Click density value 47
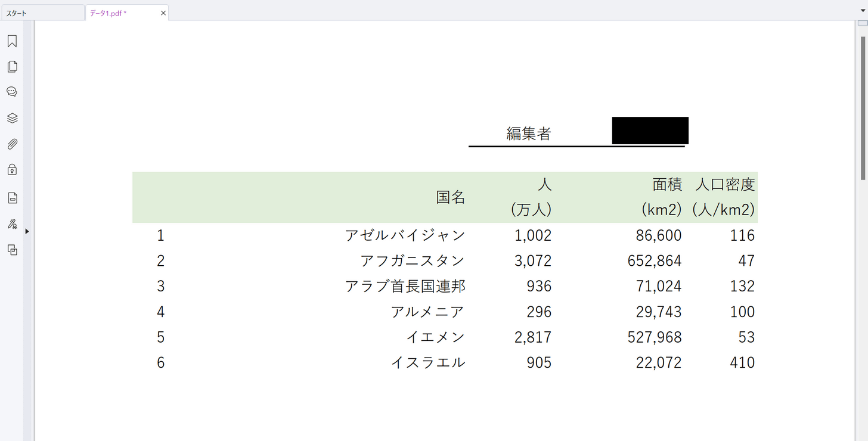Screen dimensions: 868x441 click(746, 261)
